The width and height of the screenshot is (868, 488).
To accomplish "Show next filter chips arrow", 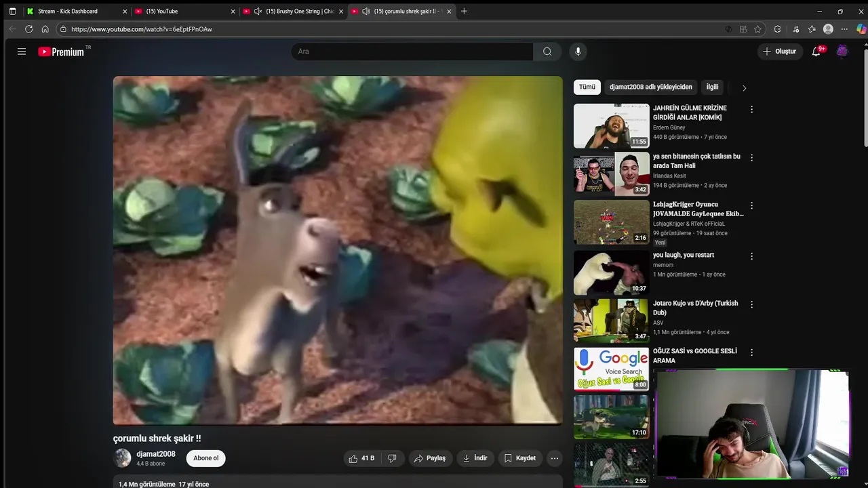I will click(x=744, y=88).
